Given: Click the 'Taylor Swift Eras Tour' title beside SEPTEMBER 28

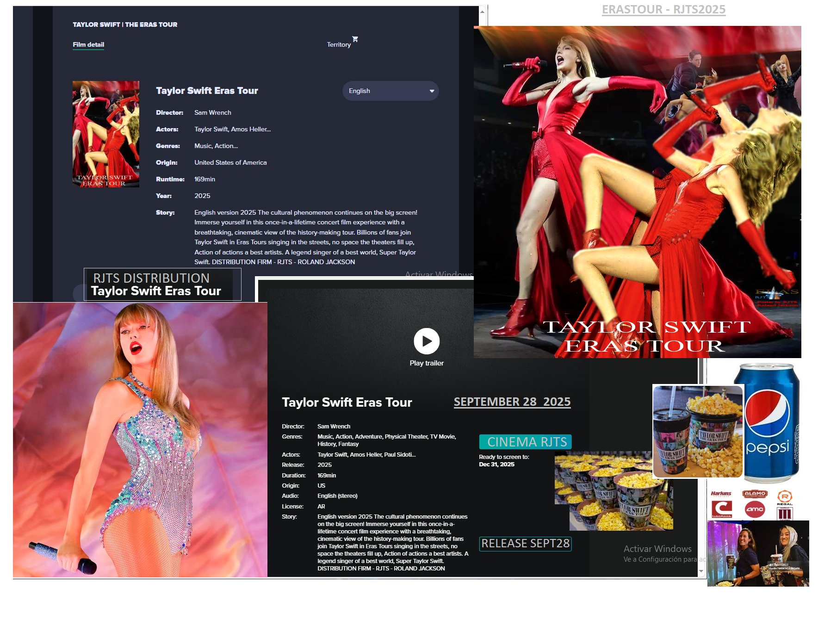Looking at the screenshot, I should 347,402.
